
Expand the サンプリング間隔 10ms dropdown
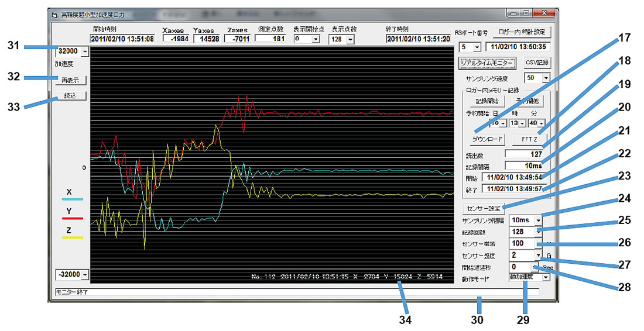537,220
